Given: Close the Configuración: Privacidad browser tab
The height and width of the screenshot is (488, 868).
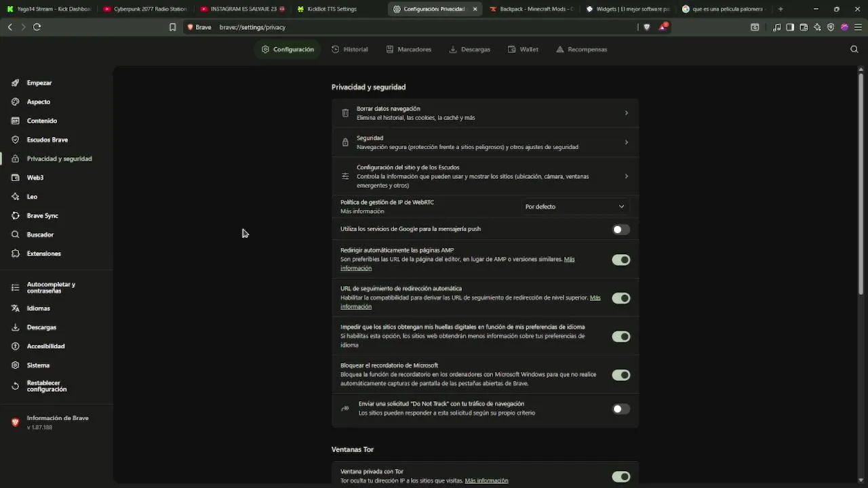Looking at the screenshot, I should (x=475, y=9).
